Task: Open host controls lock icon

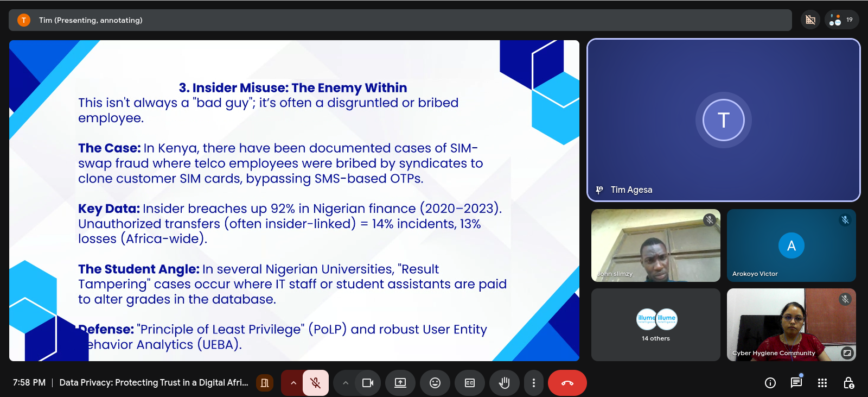Action: (x=848, y=383)
